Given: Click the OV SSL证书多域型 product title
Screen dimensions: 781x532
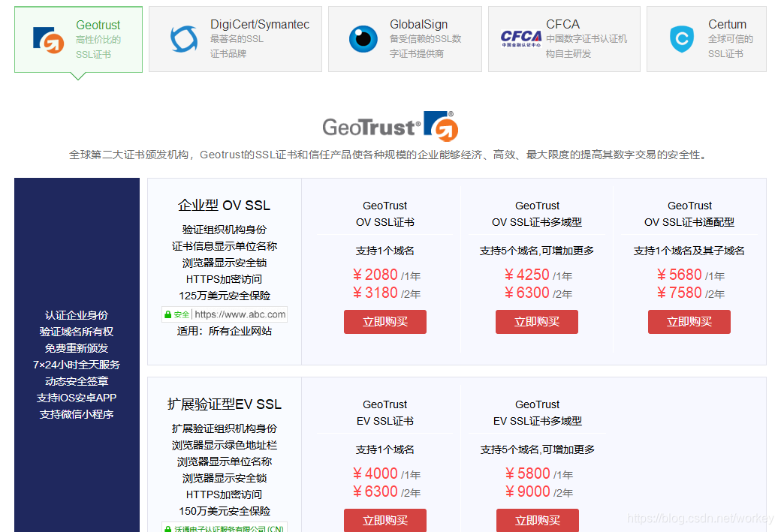Looking at the screenshot, I should coord(537,214).
